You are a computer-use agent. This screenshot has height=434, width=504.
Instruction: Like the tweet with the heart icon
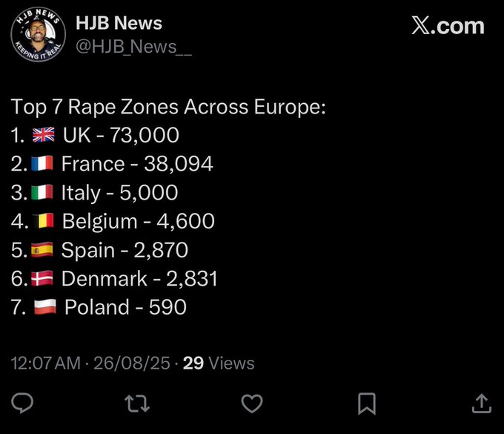pyautogui.click(x=253, y=403)
